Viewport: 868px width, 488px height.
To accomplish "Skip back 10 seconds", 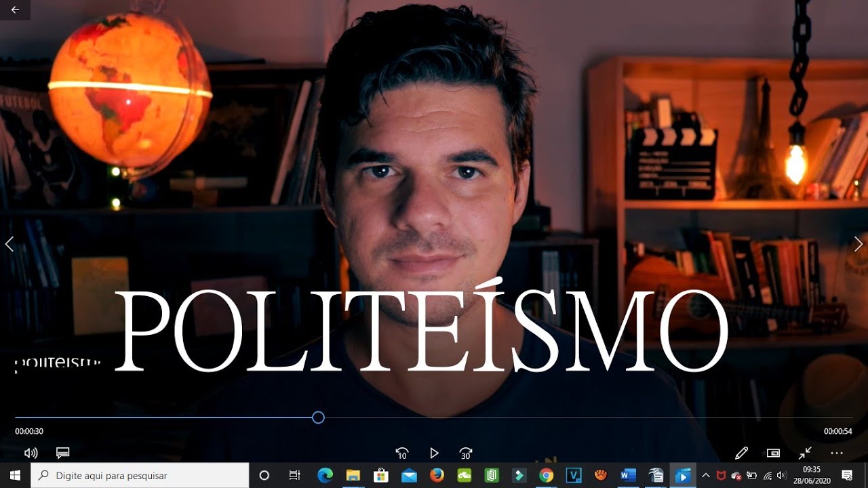I will coord(402,453).
